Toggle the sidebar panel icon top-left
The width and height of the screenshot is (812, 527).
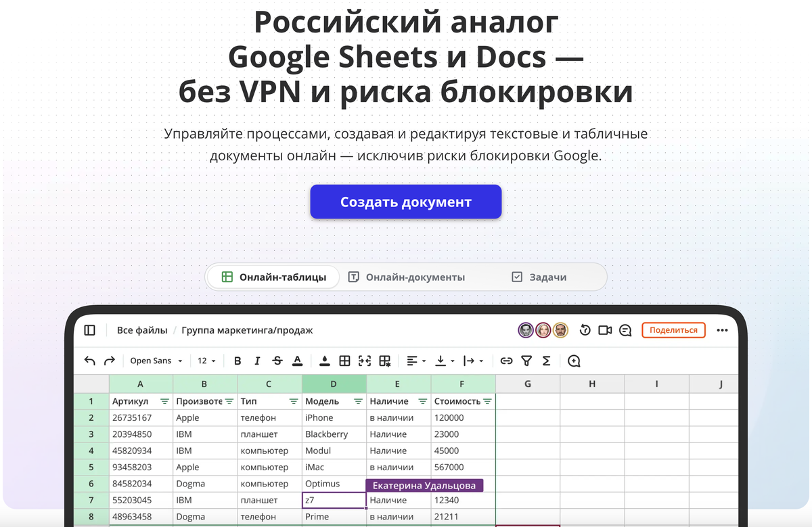tap(90, 330)
